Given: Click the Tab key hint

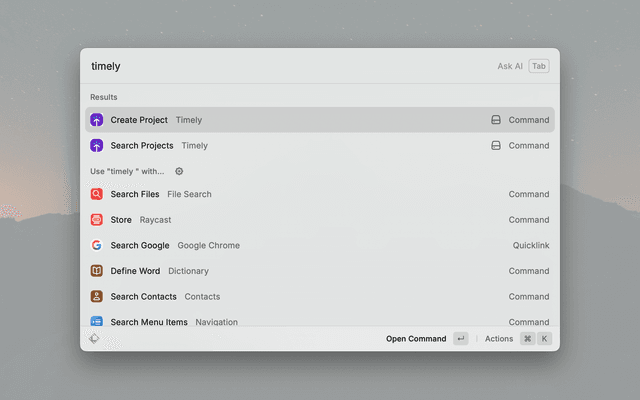Looking at the screenshot, I should click(539, 66).
